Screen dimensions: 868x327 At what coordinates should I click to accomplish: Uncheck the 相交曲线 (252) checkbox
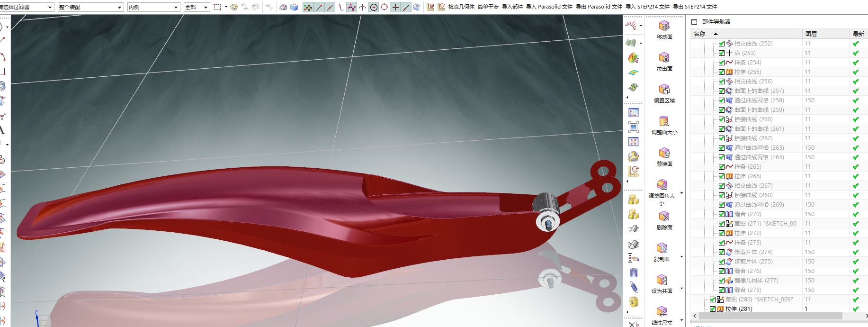click(x=722, y=43)
